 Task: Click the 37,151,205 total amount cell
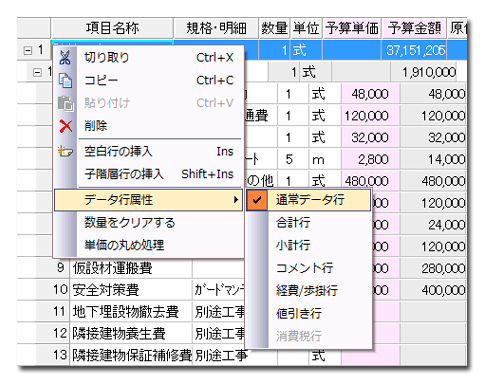pyautogui.click(x=414, y=50)
